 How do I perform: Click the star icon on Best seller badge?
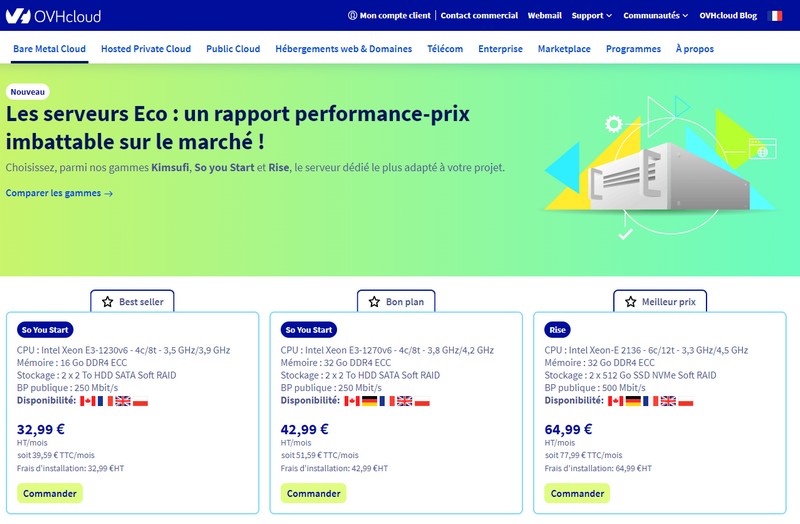(x=106, y=301)
